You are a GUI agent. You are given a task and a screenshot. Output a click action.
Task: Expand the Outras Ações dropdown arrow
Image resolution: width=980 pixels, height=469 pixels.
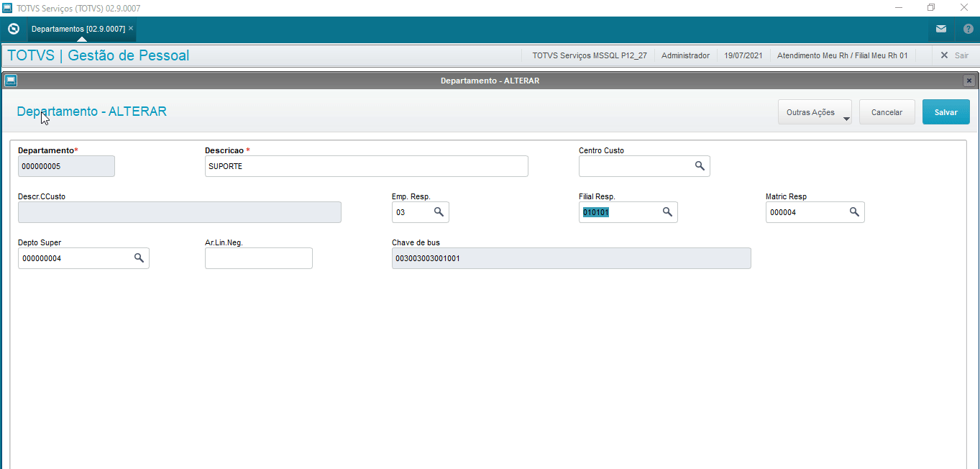click(x=846, y=119)
